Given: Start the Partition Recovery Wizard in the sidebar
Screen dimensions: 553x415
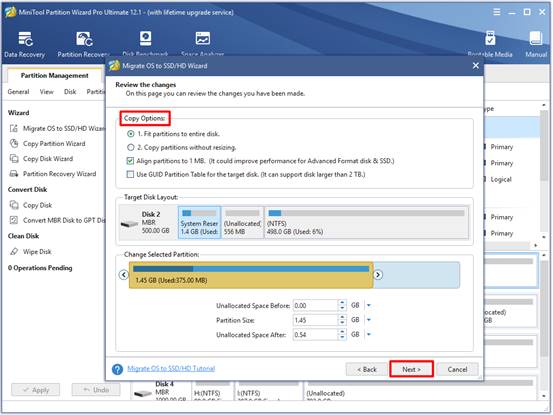Looking at the screenshot, I should (x=53, y=174).
